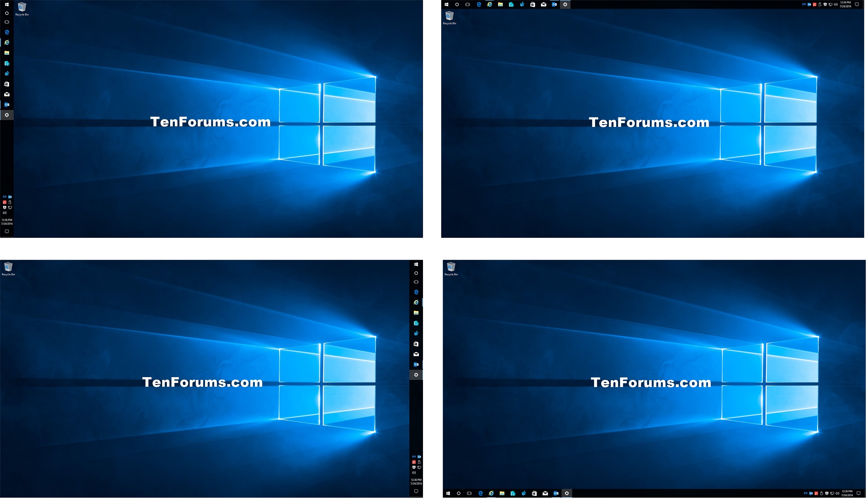Open Store shopping bag on left-side taskbar
The height and width of the screenshot is (501, 868).
pos(7,84)
